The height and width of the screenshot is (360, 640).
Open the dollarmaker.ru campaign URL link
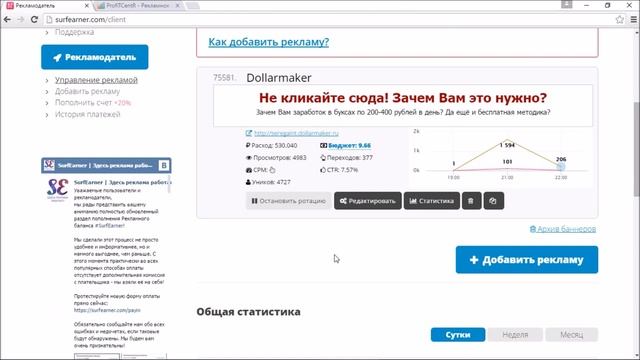pyautogui.click(x=296, y=133)
